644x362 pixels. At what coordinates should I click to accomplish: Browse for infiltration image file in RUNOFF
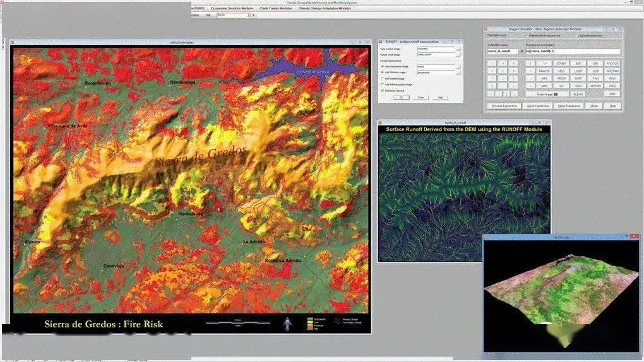[458, 73]
